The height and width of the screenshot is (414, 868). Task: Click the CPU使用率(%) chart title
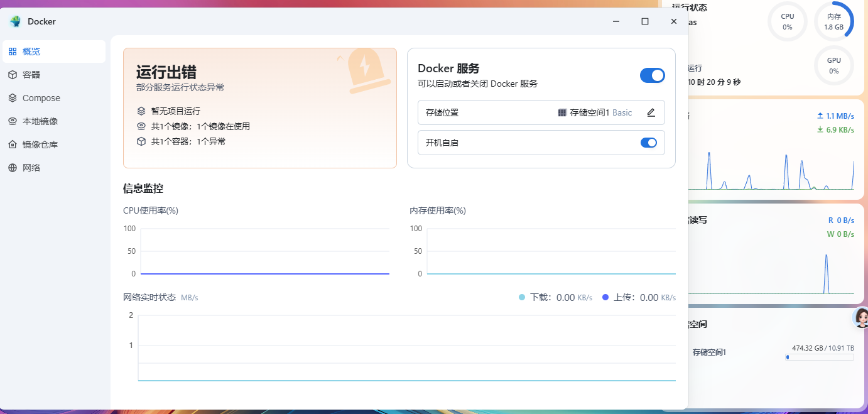[151, 210]
